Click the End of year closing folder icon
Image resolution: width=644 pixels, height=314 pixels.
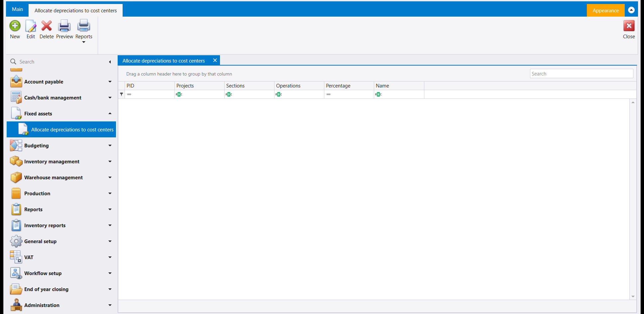16,289
